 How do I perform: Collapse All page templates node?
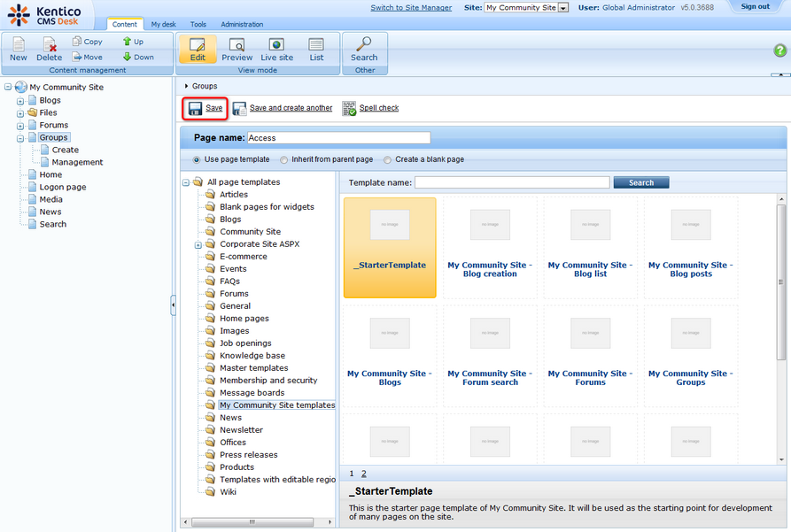pyautogui.click(x=186, y=182)
